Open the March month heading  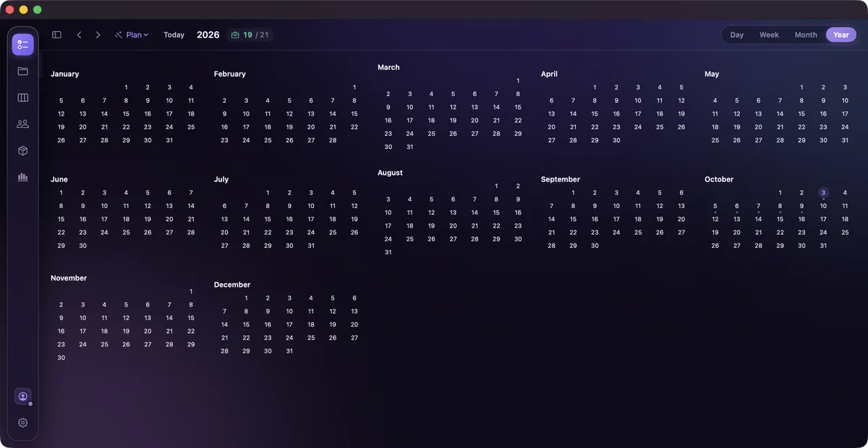388,67
